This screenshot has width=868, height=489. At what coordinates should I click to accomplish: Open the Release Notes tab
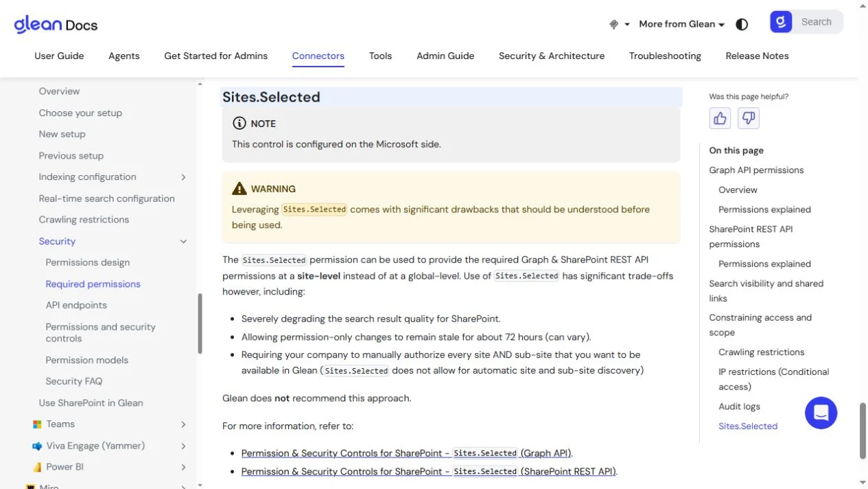click(x=757, y=56)
